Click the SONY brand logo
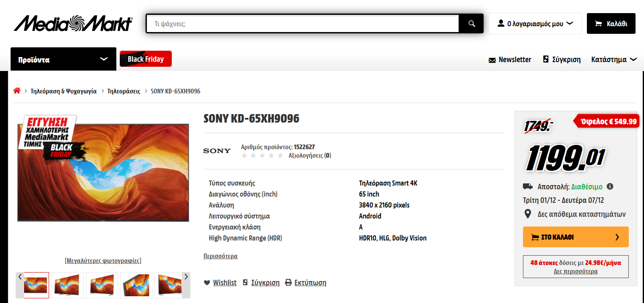The image size is (644, 303). [x=217, y=151]
